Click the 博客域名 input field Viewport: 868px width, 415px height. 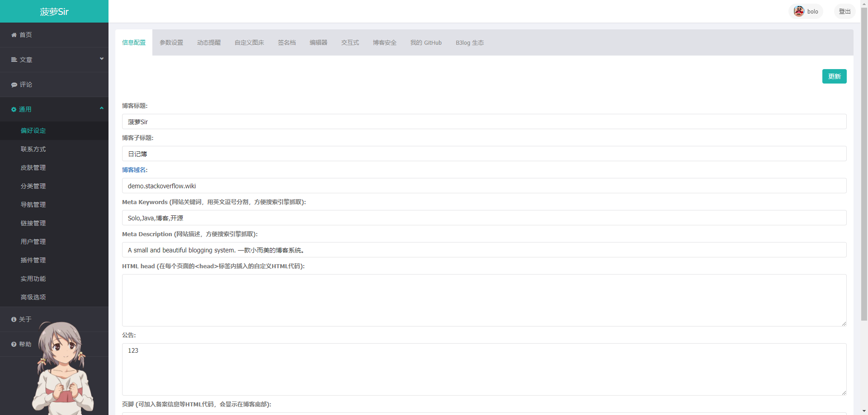click(484, 186)
